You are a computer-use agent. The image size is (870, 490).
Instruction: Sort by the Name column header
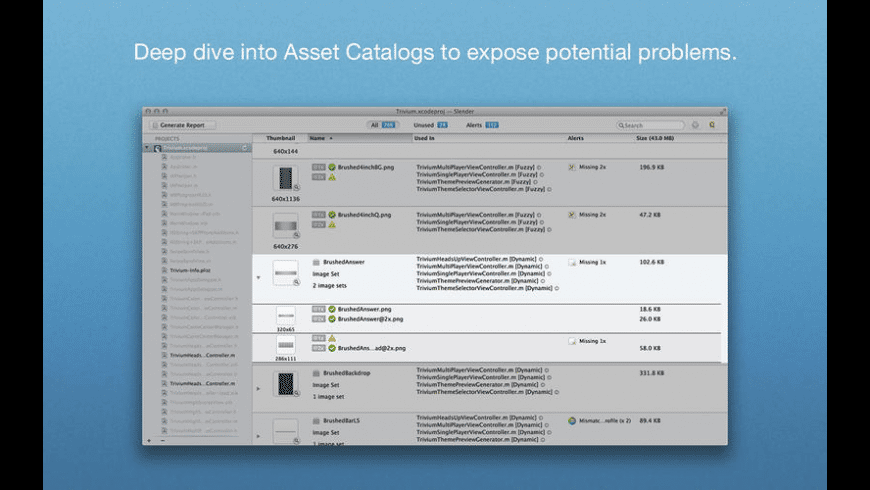pos(360,138)
